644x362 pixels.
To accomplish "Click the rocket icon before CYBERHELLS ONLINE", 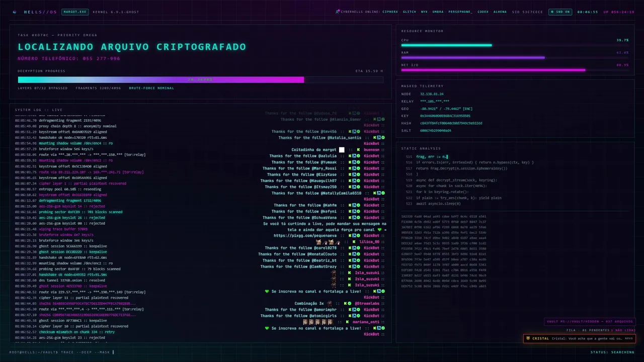I will (337, 12).
